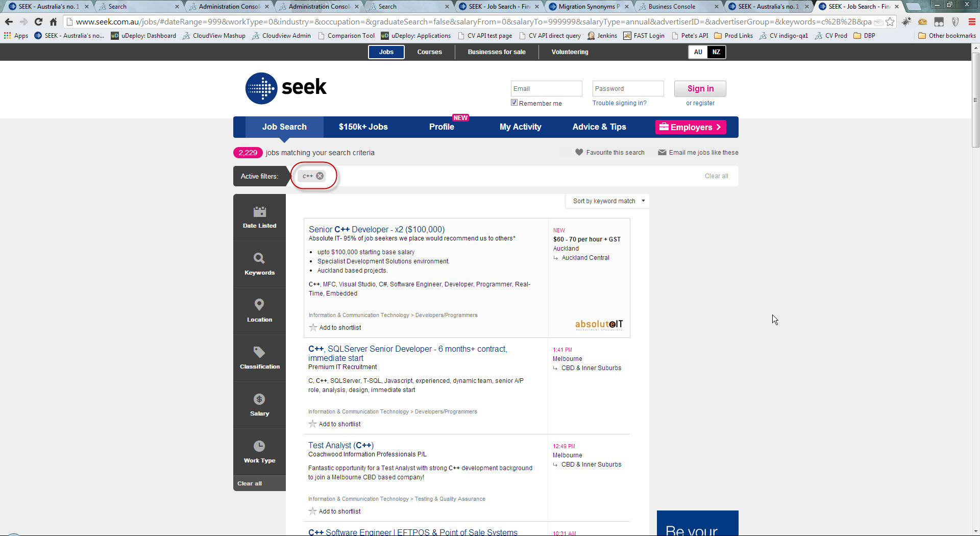Open the Location filter pin icon

[x=259, y=305]
